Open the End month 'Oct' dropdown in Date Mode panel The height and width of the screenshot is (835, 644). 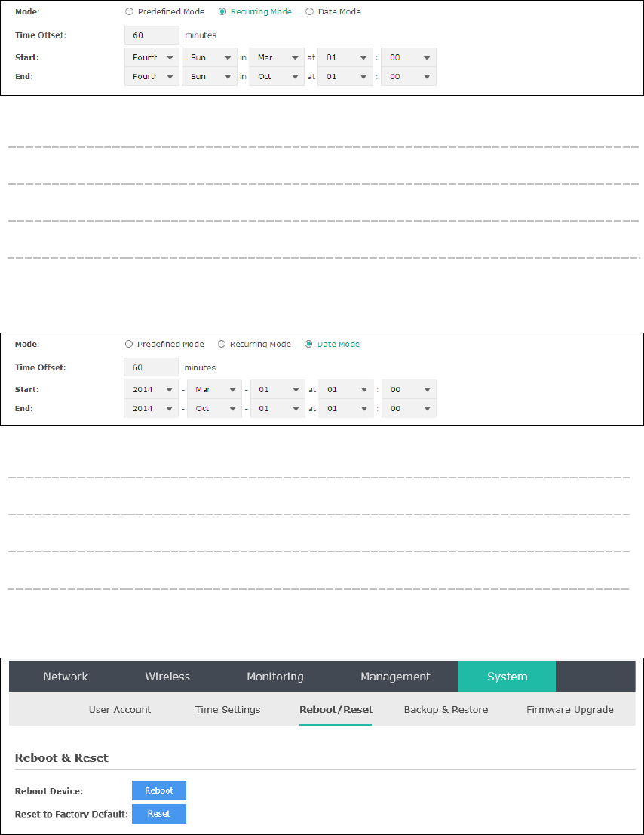click(x=214, y=408)
